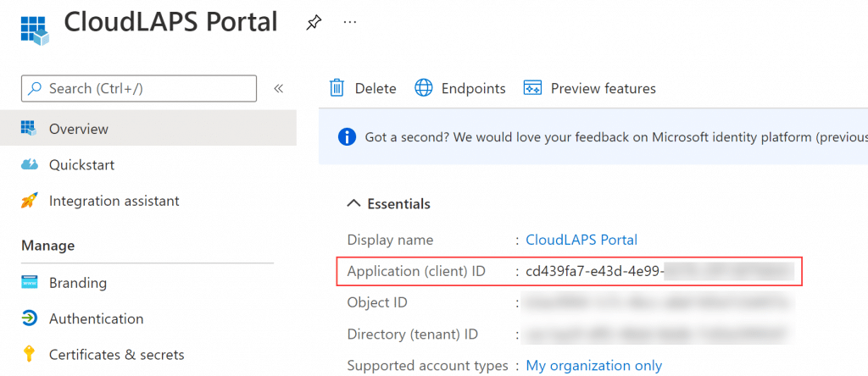Click the trash can Delete icon
The image size is (868, 376).
pos(337,88)
